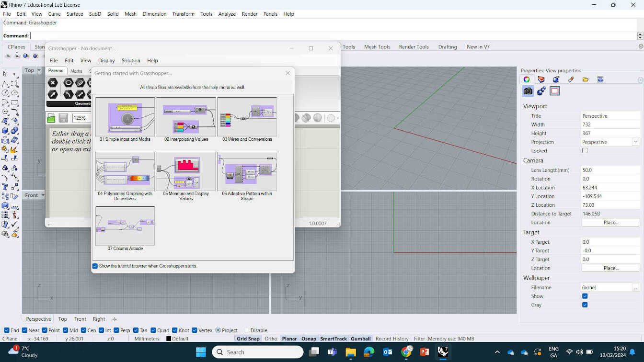The image size is (644, 362).
Task: Open the Surface menu in Rhino
Action: (75, 14)
